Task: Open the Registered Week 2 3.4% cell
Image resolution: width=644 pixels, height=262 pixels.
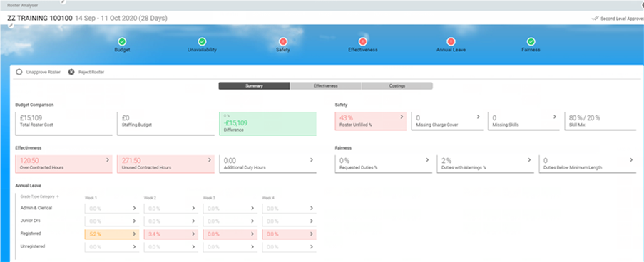Action: pos(171,234)
